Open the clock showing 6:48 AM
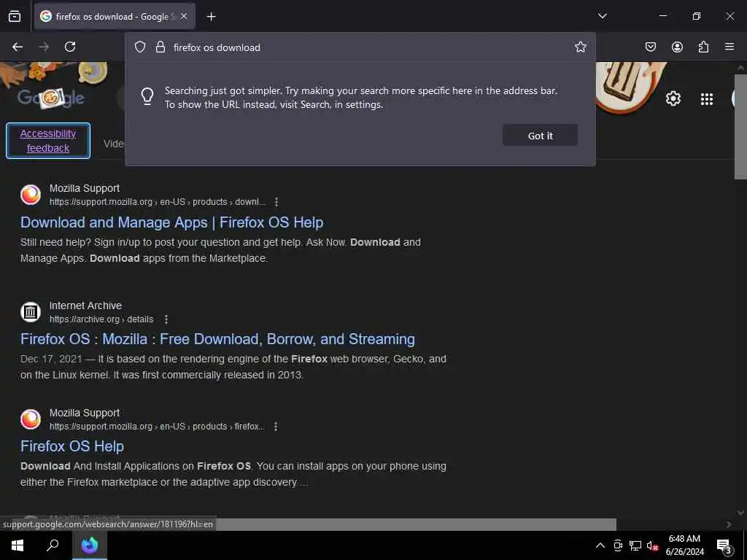The image size is (747, 560). (684, 545)
